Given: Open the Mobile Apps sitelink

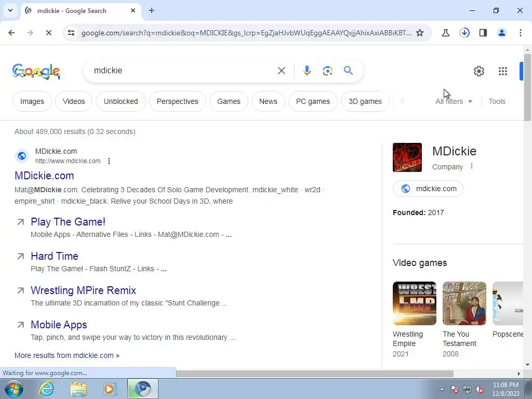Looking at the screenshot, I should tap(59, 324).
